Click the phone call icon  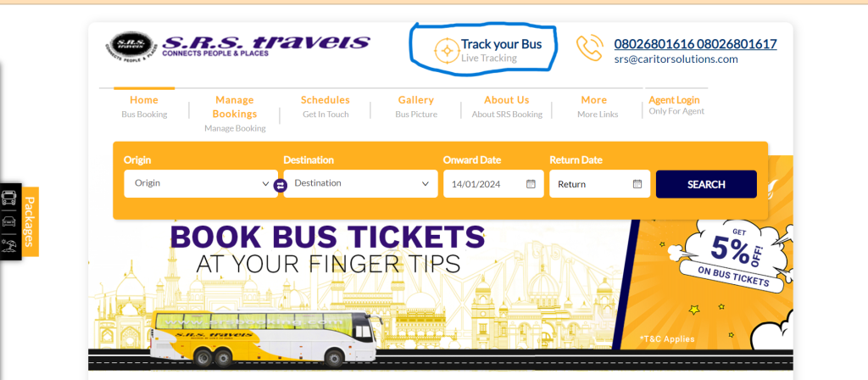pyautogui.click(x=590, y=48)
